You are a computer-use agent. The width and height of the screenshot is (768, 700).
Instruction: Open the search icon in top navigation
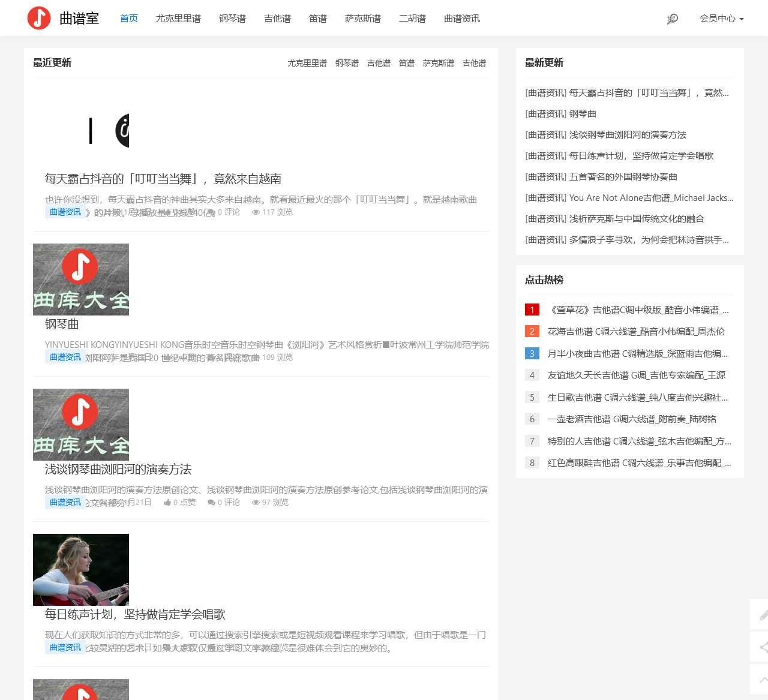[x=672, y=19]
